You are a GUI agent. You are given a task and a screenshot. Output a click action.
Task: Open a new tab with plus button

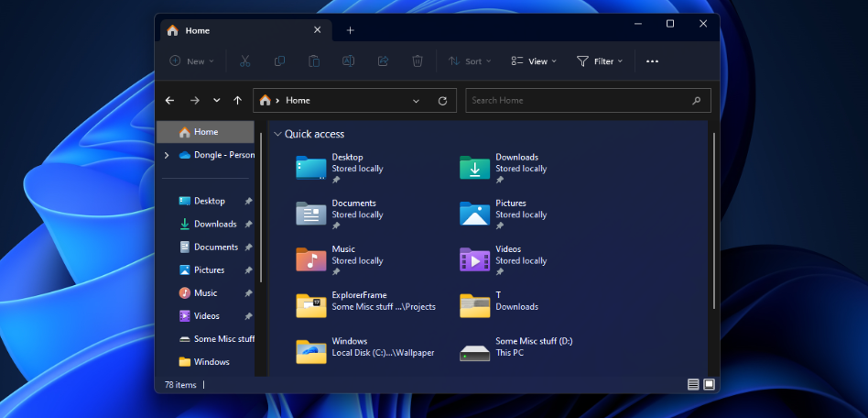[350, 30]
